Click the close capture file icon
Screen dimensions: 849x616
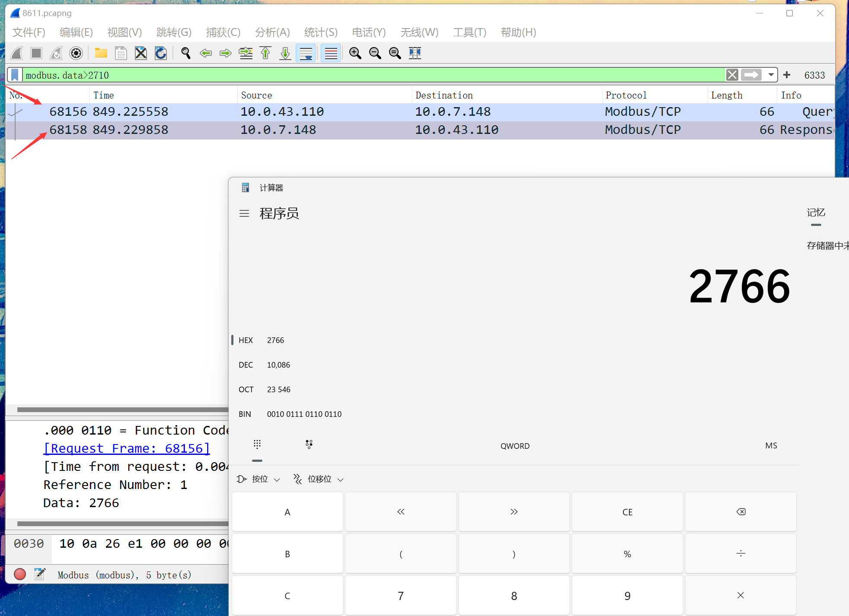tap(141, 53)
